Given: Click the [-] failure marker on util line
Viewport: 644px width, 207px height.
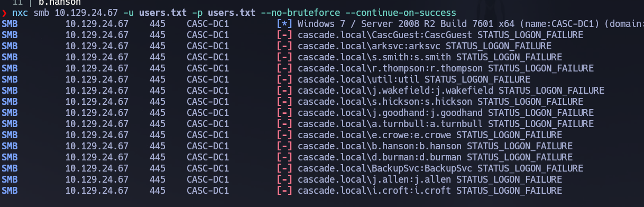Looking at the screenshot, I should pyautogui.click(x=284, y=79).
